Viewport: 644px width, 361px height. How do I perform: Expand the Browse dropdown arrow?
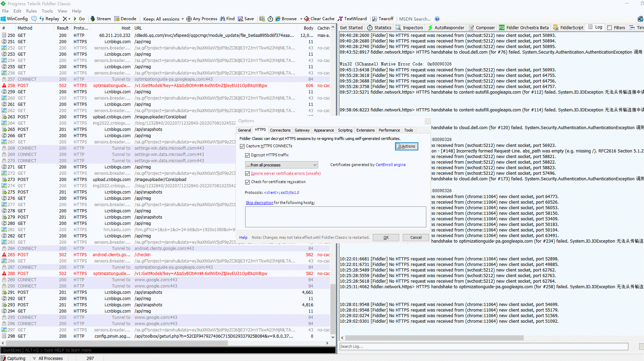[301, 19]
